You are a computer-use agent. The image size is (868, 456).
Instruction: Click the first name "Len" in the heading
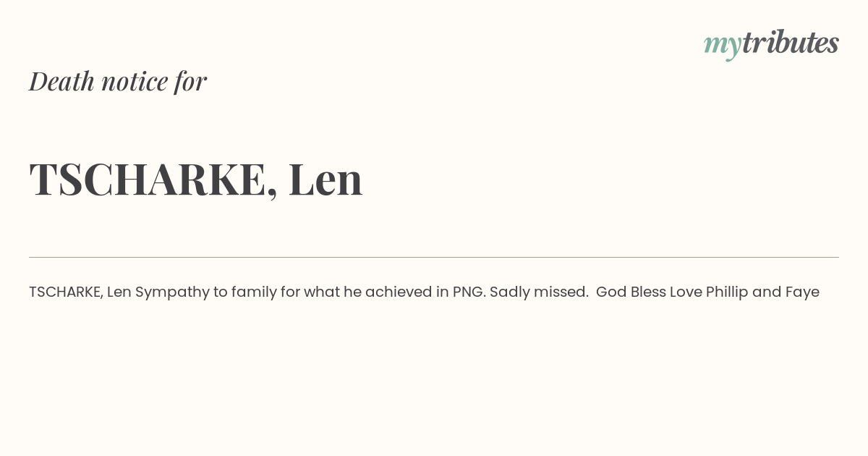(x=325, y=179)
